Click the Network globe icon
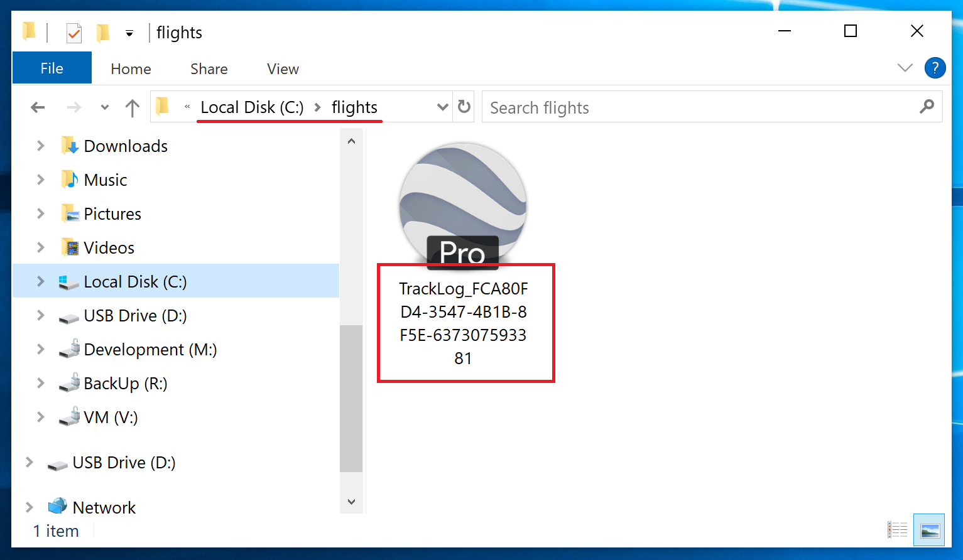963x560 pixels. pyautogui.click(x=58, y=506)
